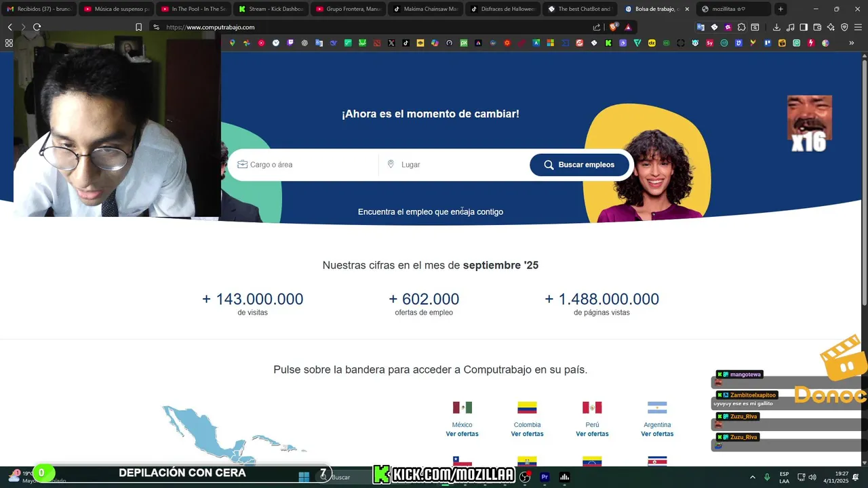Click the Lugar location field
The width and height of the screenshot is (868, 488).
coord(454,165)
